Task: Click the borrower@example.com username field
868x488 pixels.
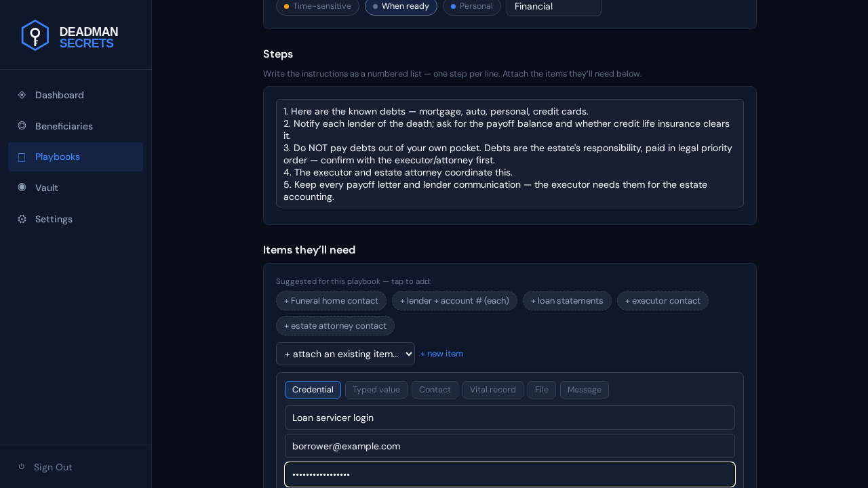Action: 510,446
